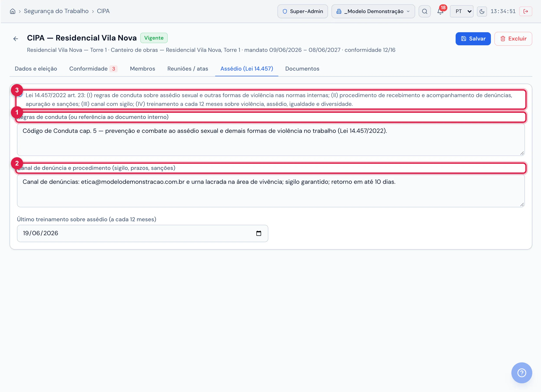
Task: Click Último treinamento sobre assédio label
Action: pos(87,220)
